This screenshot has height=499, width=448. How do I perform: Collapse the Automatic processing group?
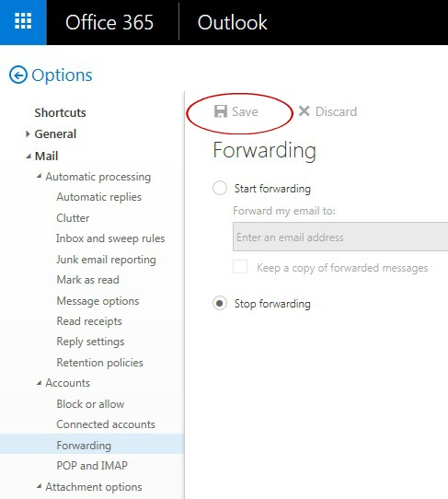click(39, 176)
